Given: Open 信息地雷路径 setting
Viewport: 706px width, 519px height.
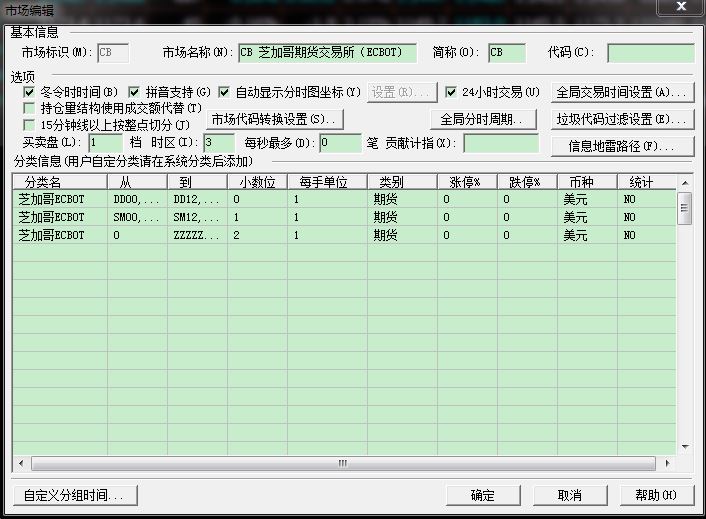Looking at the screenshot, I should [x=622, y=146].
